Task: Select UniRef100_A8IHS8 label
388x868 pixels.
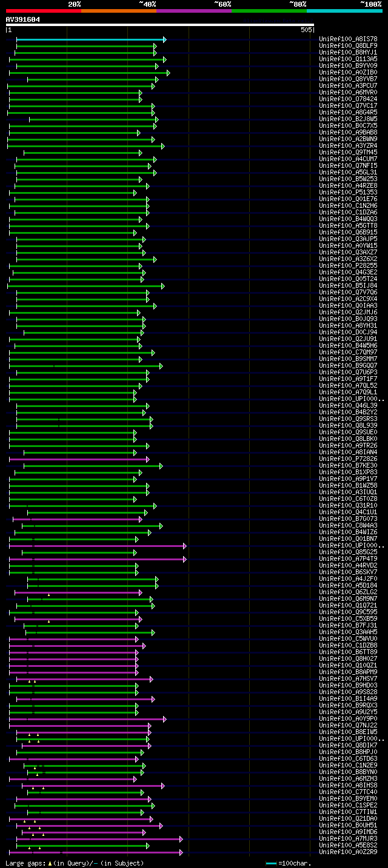Action: click(x=348, y=786)
